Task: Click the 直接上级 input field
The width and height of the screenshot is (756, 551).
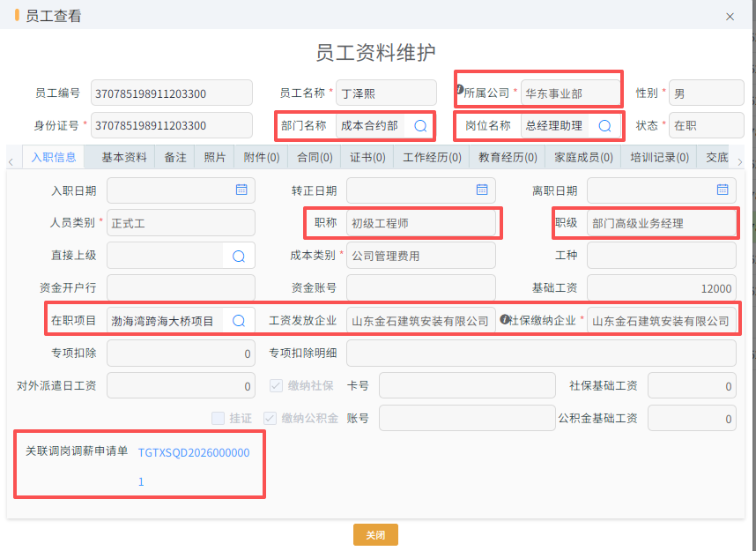Action: click(166, 256)
